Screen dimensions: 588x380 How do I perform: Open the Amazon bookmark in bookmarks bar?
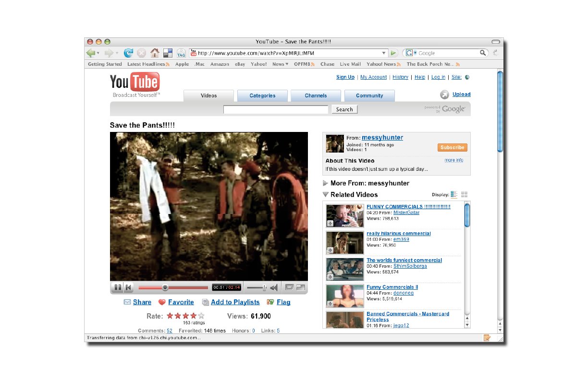click(220, 64)
